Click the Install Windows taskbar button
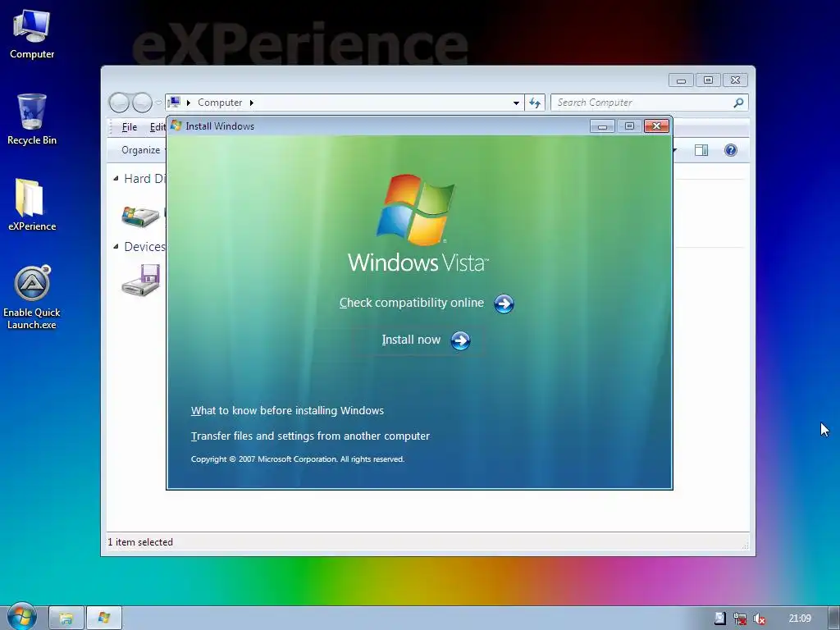 (x=104, y=618)
